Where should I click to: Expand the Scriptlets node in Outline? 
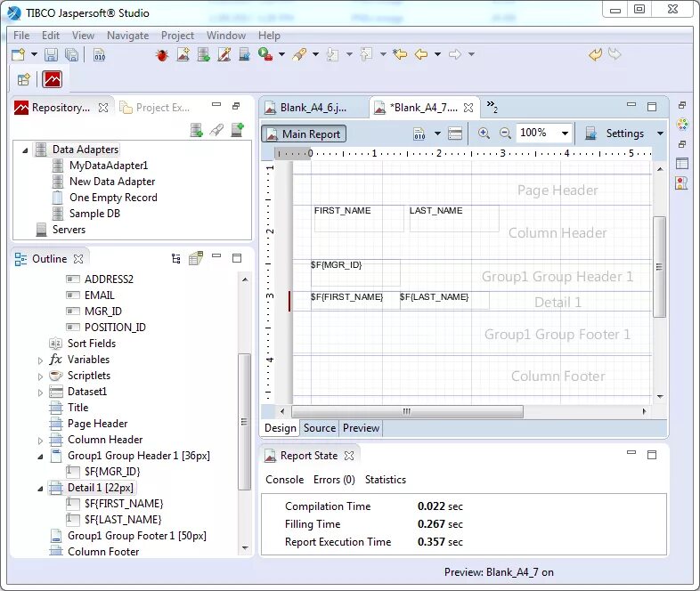(40, 376)
